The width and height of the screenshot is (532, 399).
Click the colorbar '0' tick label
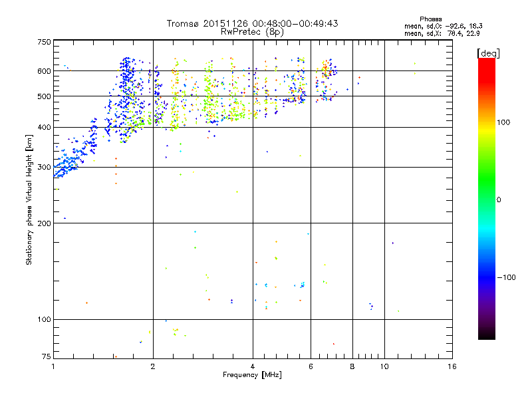[x=498, y=200]
